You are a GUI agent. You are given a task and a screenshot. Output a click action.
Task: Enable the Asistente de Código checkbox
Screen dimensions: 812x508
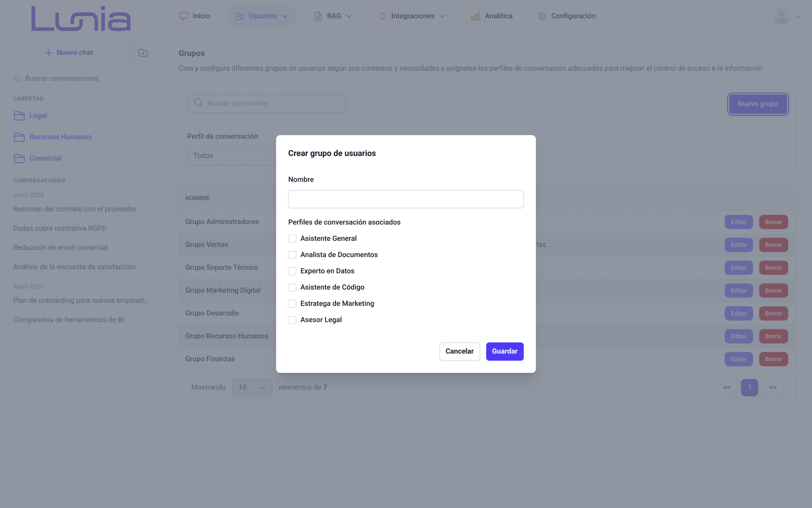292,288
